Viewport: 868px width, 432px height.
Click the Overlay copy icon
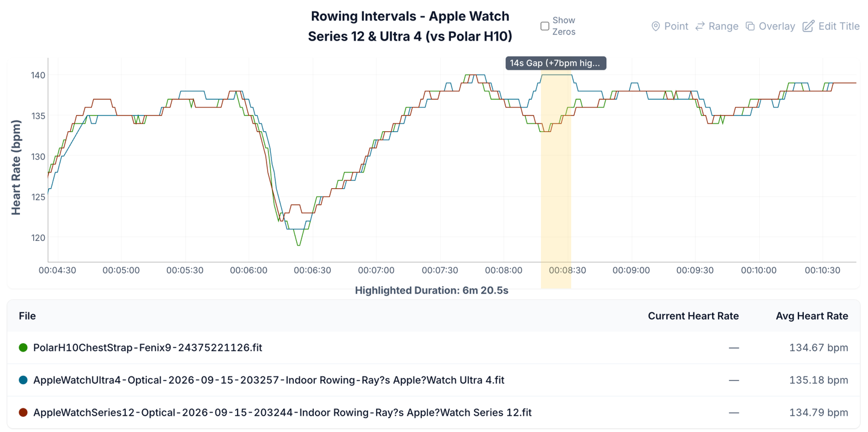coord(750,26)
